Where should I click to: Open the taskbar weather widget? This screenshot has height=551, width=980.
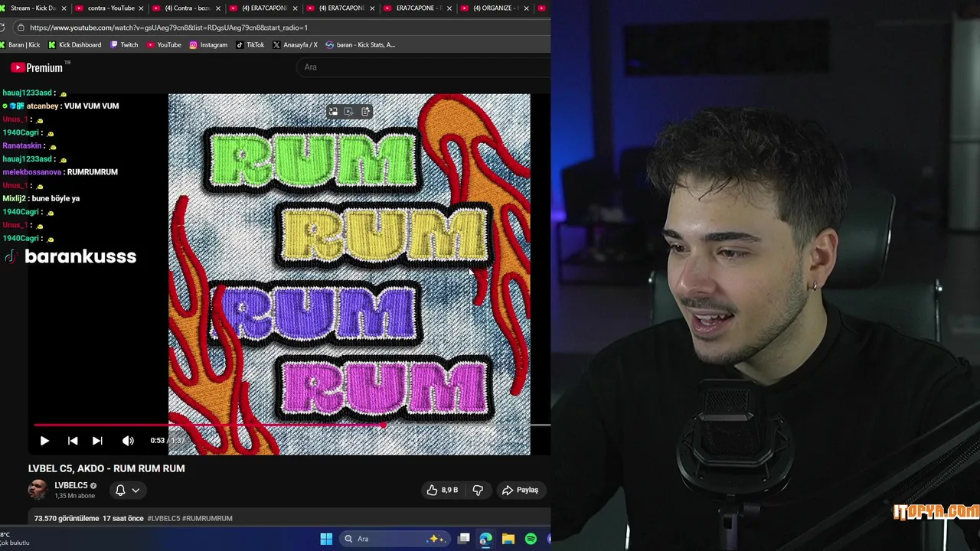(15, 539)
